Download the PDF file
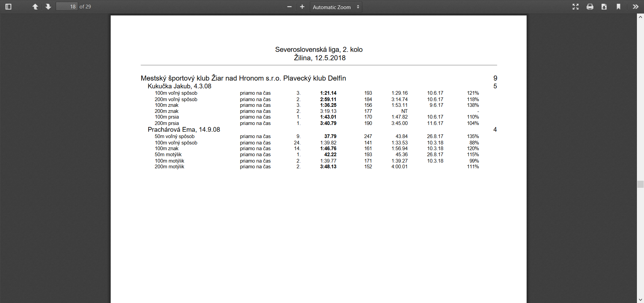The height and width of the screenshot is (303, 644). pos(604,7)
